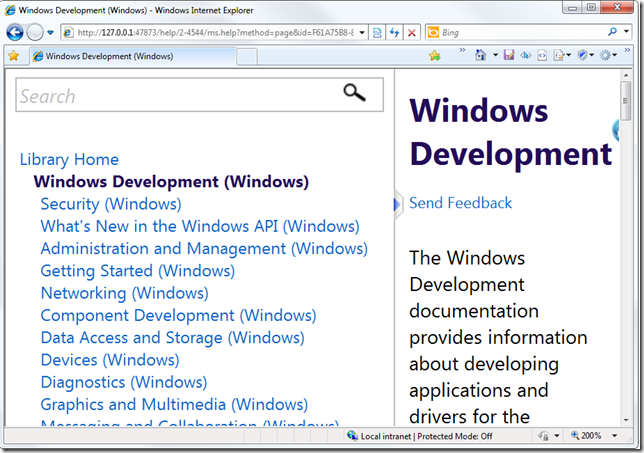The width and height of the screenshot is (644, 453).
Task: Click the Refresh page icon
Action: (x=394, y=32)
